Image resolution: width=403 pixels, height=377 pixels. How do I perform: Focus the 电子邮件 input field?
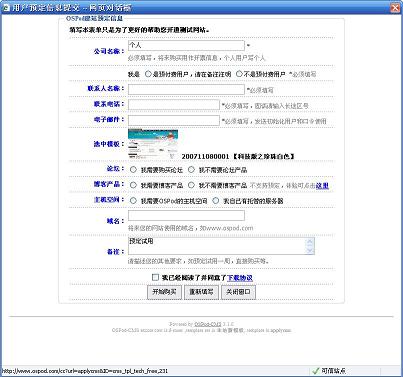pyautogui.click(x=174, y=120)
